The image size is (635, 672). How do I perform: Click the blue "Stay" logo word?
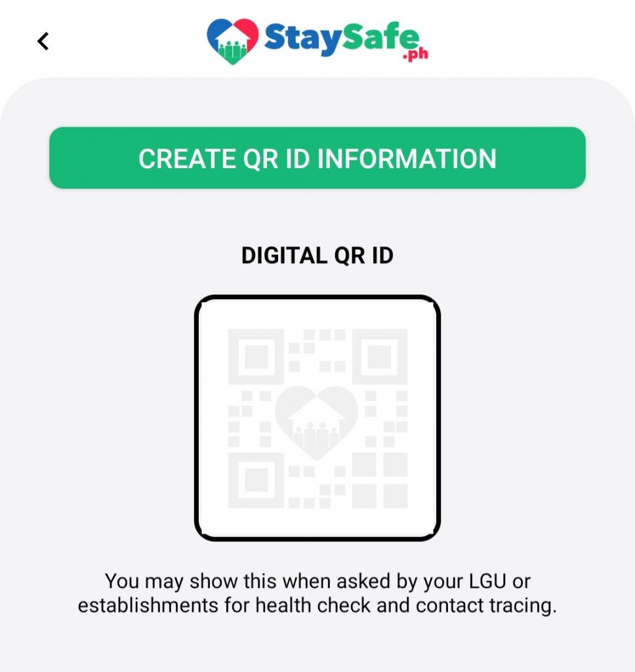pos(303,39)
